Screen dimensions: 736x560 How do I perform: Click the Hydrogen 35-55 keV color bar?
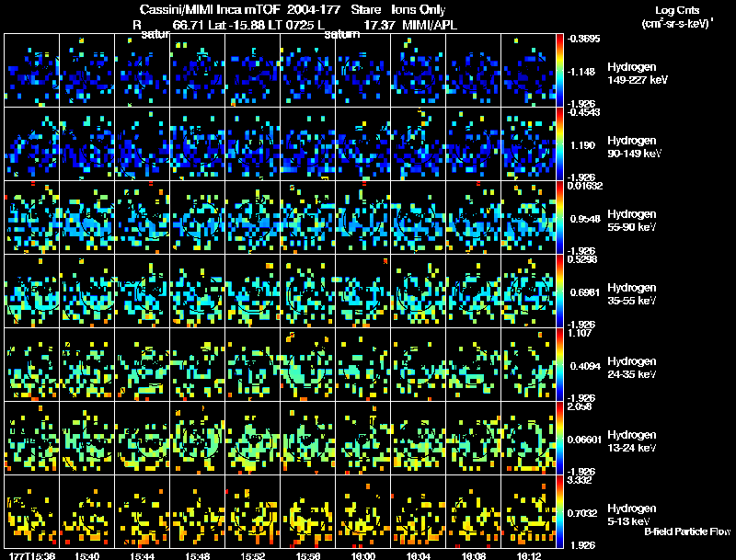[559, 291]
